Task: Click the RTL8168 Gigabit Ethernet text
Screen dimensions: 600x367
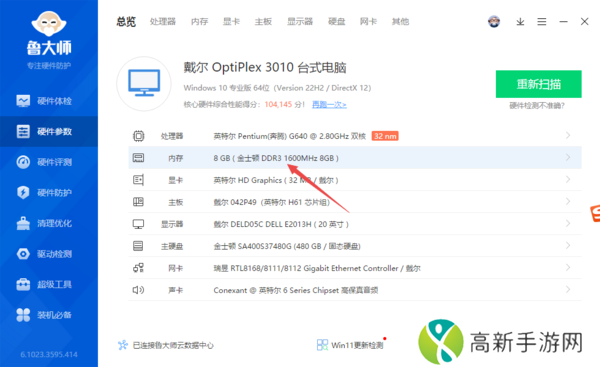Action: pos(317,268)
